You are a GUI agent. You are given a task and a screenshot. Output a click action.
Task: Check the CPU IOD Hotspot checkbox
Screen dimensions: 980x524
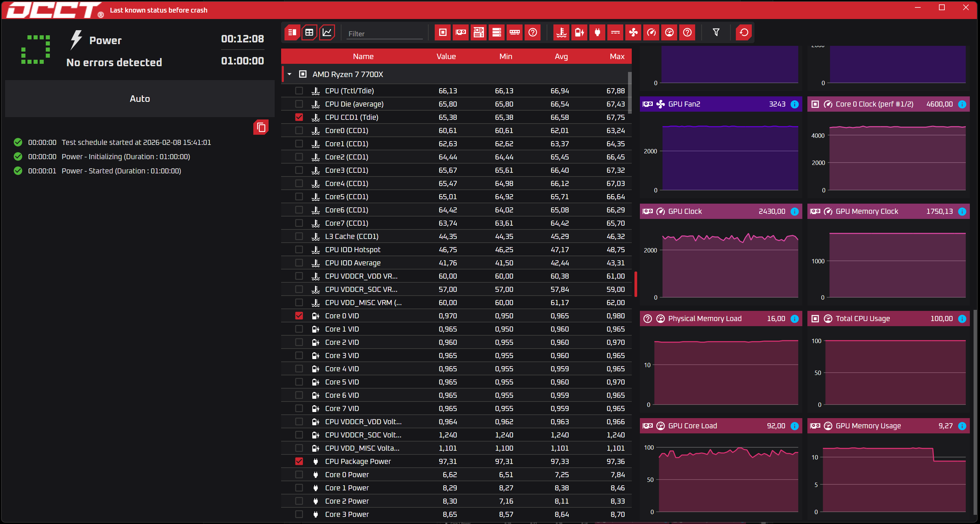click(299, 250)
